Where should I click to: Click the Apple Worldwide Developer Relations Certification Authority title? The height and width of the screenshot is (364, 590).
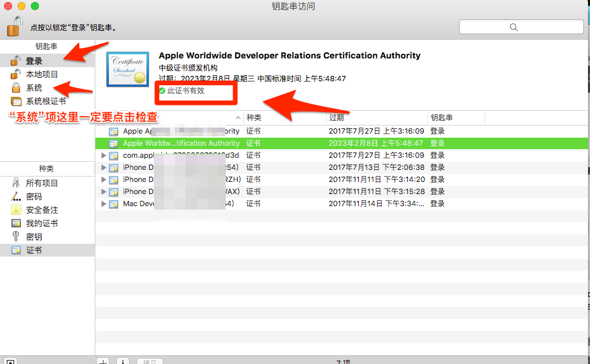click(x=290, y=55)
